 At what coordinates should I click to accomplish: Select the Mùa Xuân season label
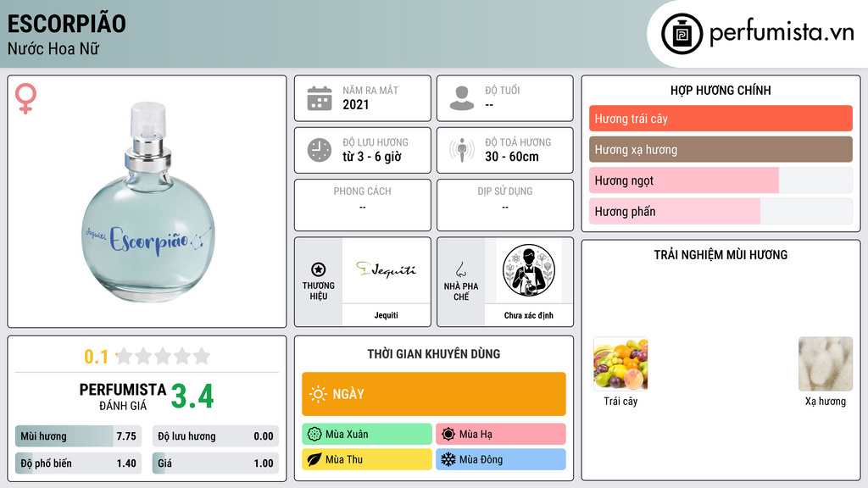point(366,435)
